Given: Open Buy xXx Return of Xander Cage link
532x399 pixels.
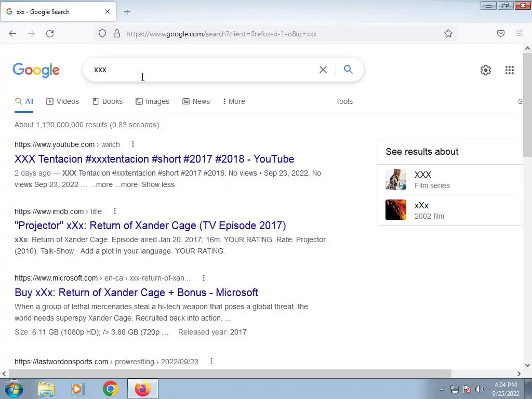Looking at the screenshot, I should pos(137,292).
